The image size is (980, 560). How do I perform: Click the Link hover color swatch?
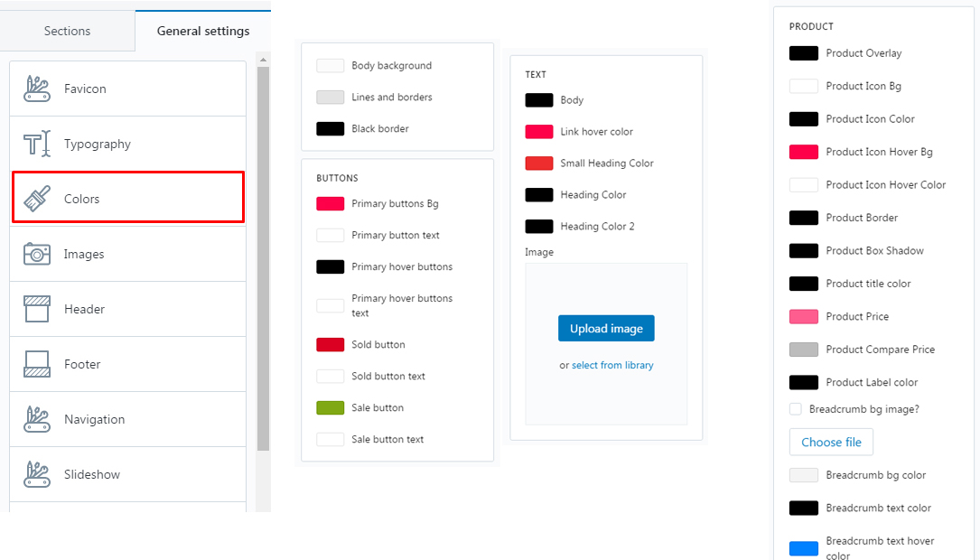click(539, 132)
